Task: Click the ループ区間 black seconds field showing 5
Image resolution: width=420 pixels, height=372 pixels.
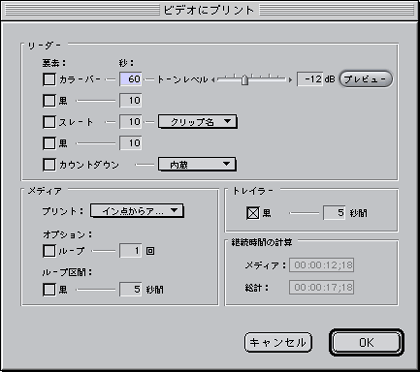Action: pyautogui.click(x=131, y=289)
